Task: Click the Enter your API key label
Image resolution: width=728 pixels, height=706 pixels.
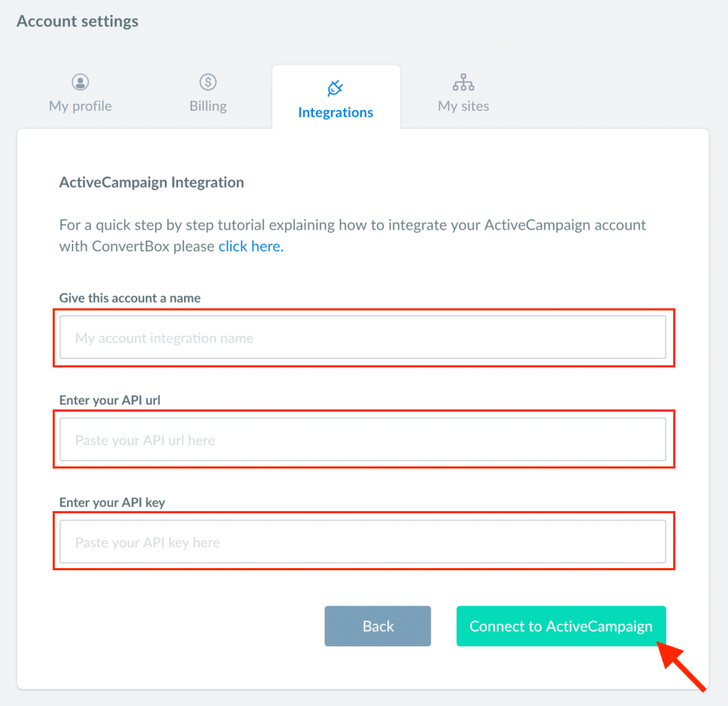Action: (112, 502)
